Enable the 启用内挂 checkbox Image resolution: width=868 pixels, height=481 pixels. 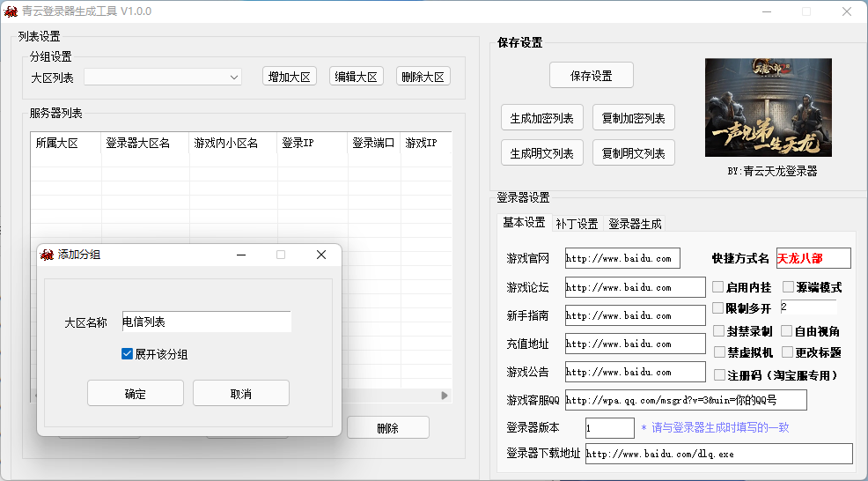point(718,287)
